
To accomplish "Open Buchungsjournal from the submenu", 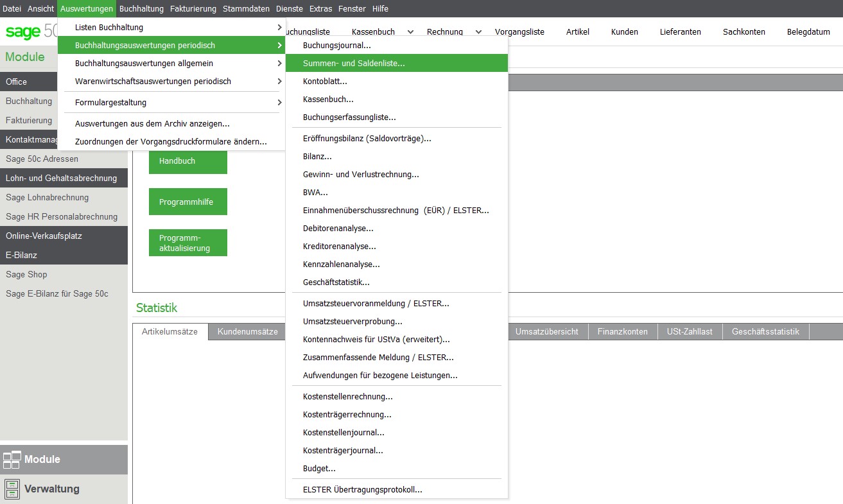I will point(397,46).
